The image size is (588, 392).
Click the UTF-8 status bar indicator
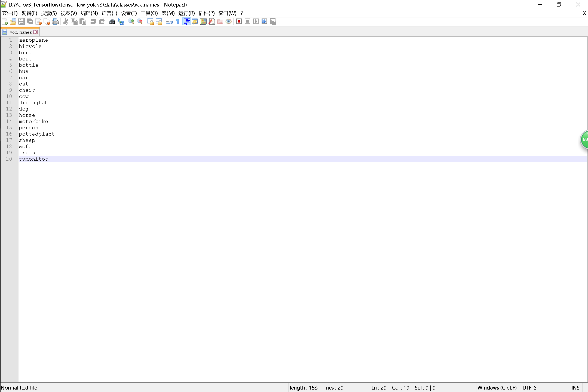[529, 388]
